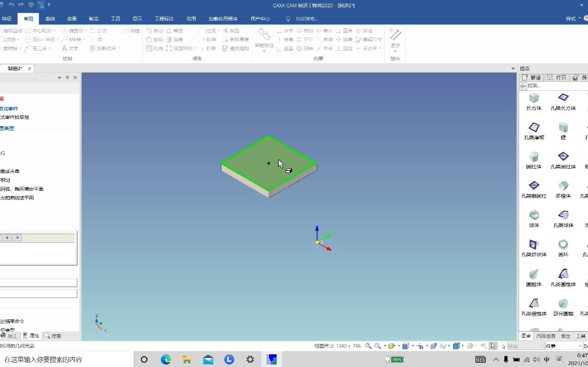The image size is (588, 367).
Task: Toggle the arrow selection mode button in status bar
Action: (493, 346)
